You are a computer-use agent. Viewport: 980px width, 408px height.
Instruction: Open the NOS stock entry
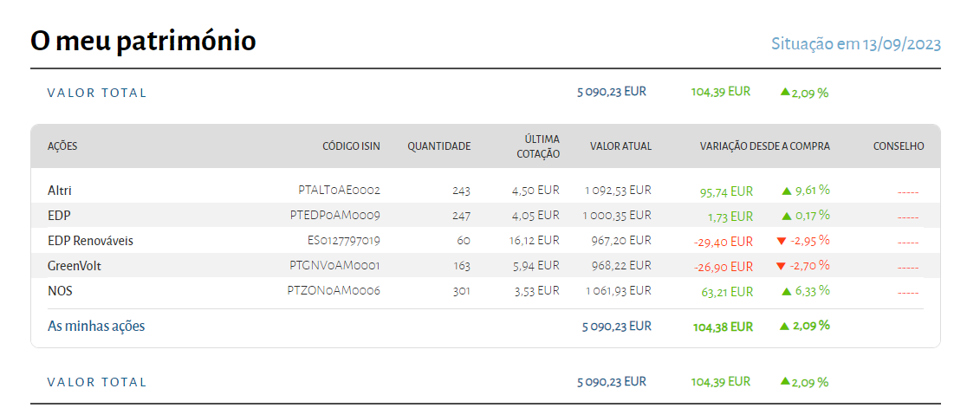point(60,292)
